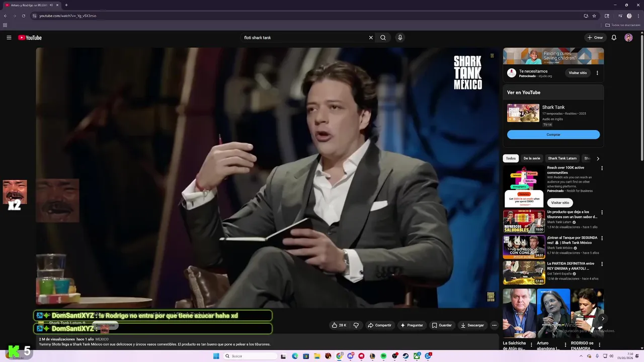
Task: Like the video with thumbs up
Action: pos(339,325)
